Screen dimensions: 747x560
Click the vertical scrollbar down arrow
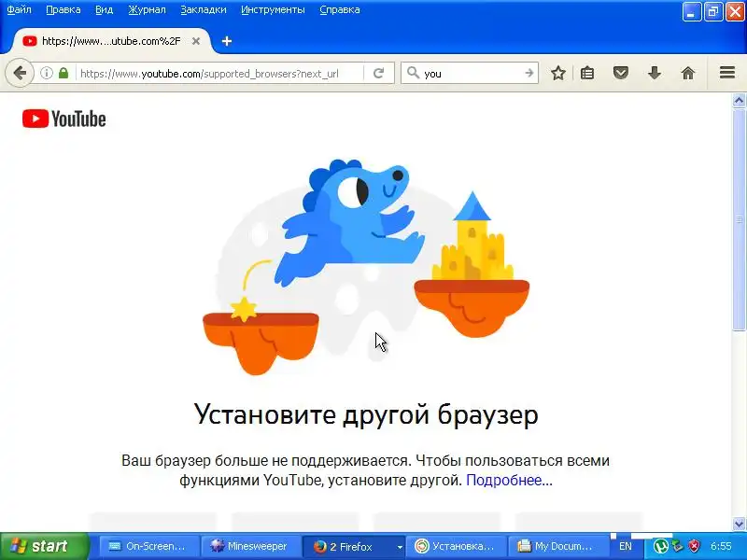pos(739,524)
